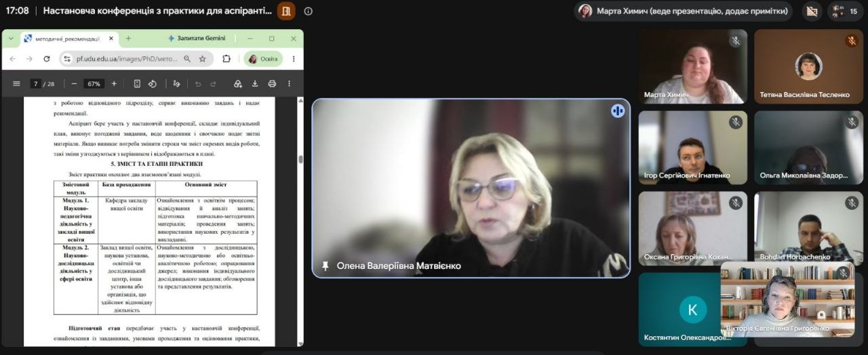Select the методичні_рекомендації browser tab

[x=69, y=39]
